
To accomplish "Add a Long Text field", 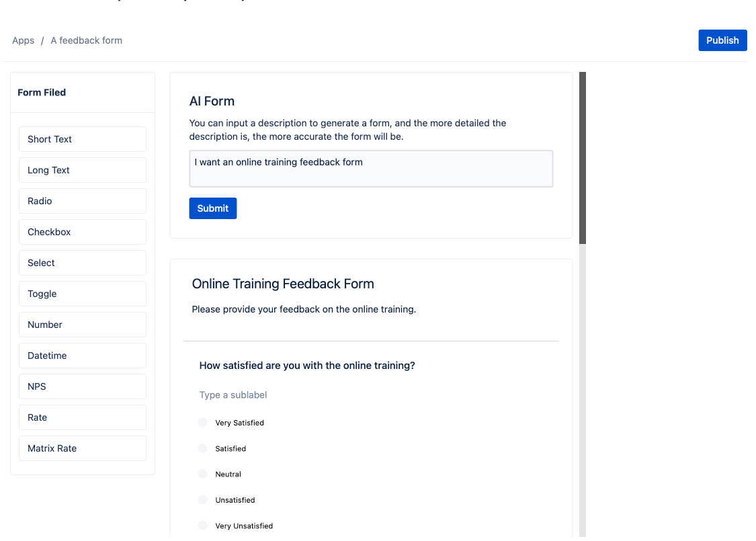I will tap(82, 170).
